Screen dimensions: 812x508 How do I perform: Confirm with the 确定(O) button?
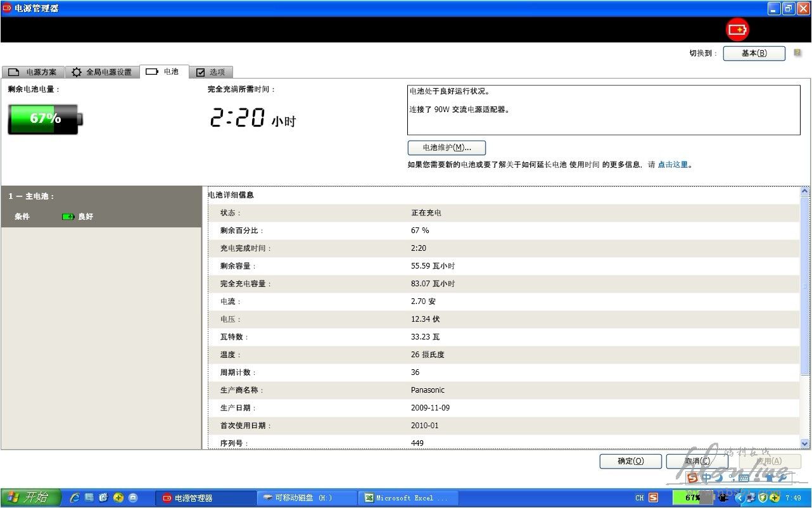click(630, 461)
